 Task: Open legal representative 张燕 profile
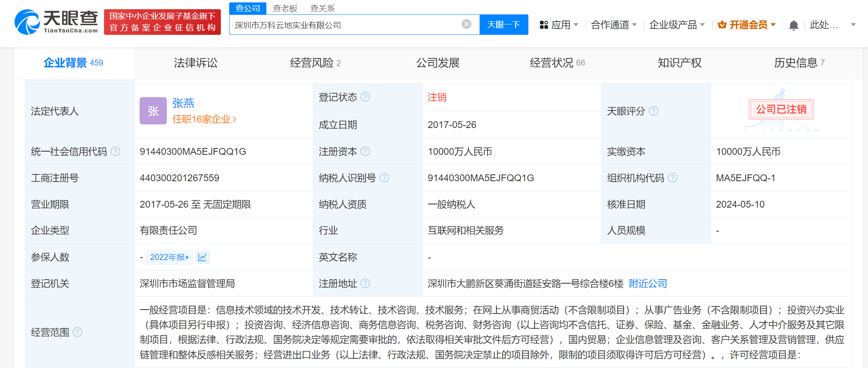(x=183, y=103)
